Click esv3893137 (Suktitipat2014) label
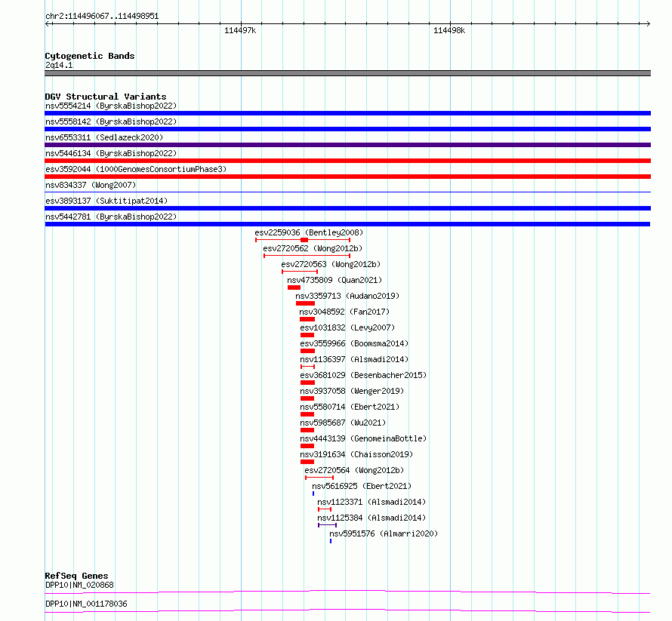Screen dimensions: 672x621 pos(106,201)
